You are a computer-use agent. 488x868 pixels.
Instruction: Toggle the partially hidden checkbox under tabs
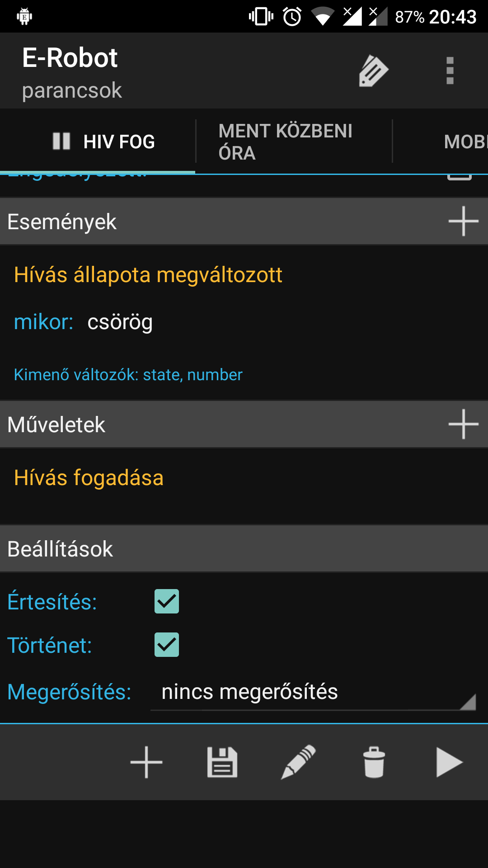(459, 177)
